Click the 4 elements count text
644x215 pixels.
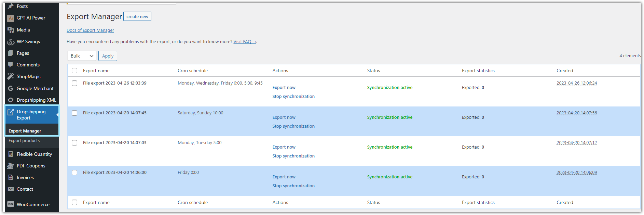[x=630, y=55]
